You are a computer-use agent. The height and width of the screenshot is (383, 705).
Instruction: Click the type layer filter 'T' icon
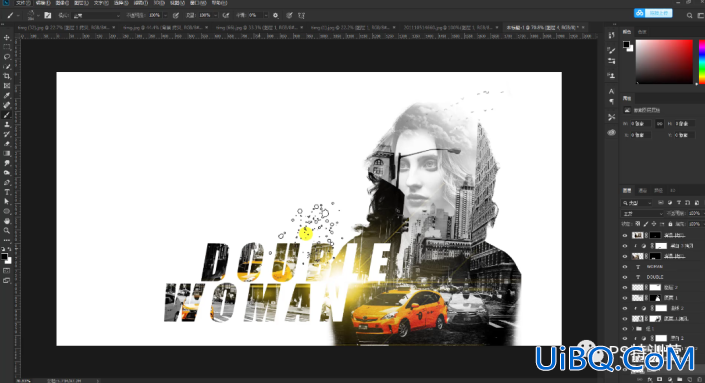678,203
